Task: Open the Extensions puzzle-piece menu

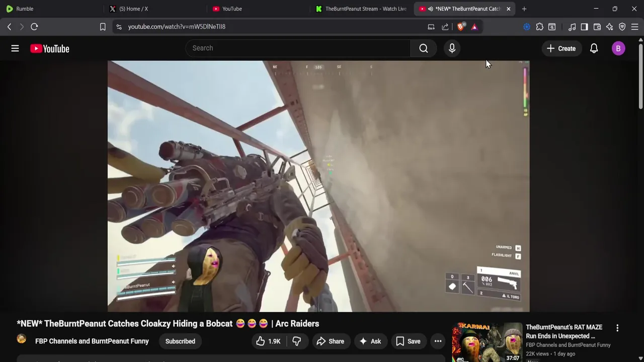Action: coord(539,27)
